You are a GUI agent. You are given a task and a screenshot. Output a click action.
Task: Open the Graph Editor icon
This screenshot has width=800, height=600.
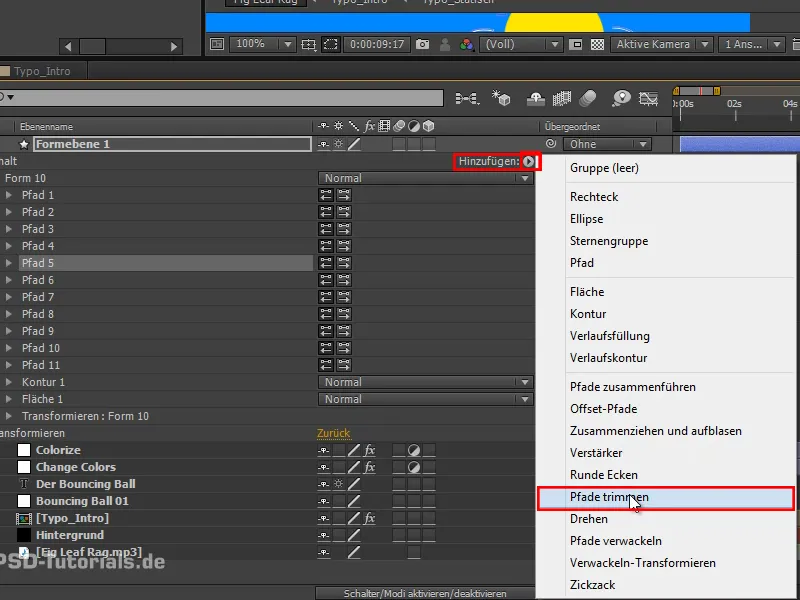pos(648,98)
